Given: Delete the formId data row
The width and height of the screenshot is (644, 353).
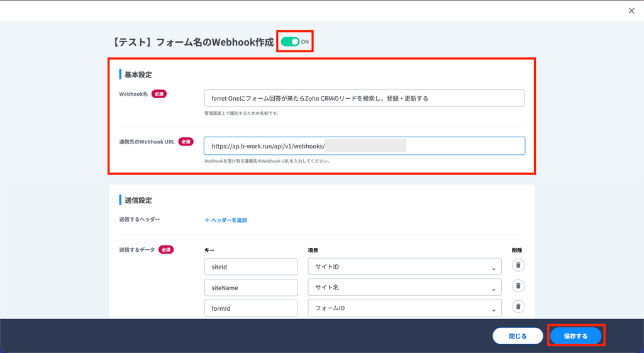Looking at the screenshot, I should pos(518,306).
